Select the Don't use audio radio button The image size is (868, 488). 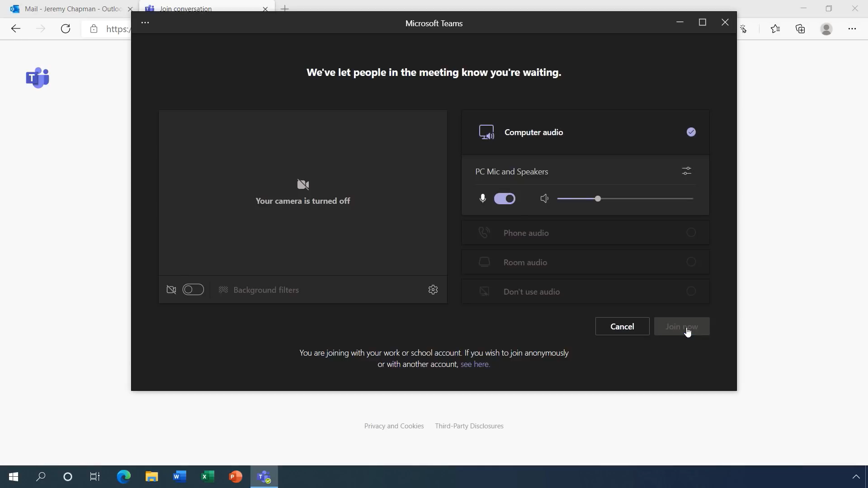pos(691,291)
